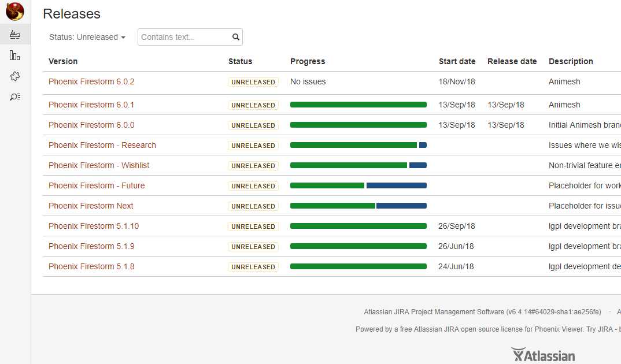This screenshot has width=621, height=364.
Task: Click the progress bar for Phoenix Firestorm - Research
Action: [x=358, y=145]
